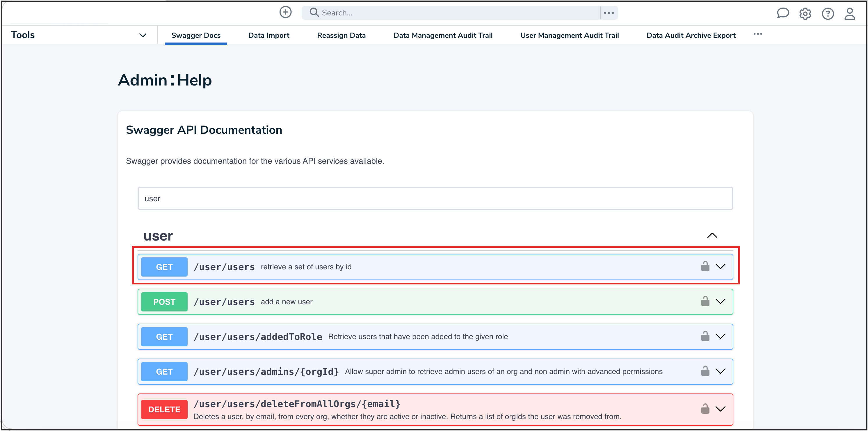Click the lock icon on the DELETE endpoint
The height and width of the screenshot is (431, 868).
[705, 409]
